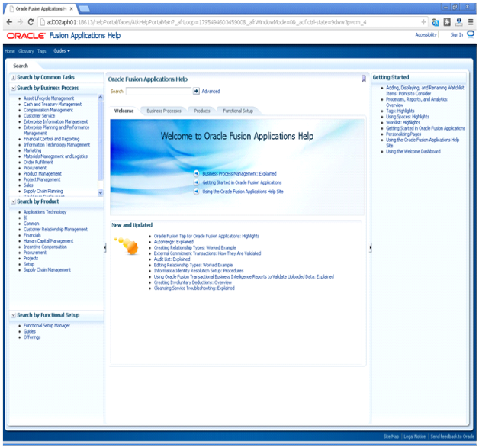Viewport: 479px width, 448px height.
Task: Open Site Map in footer
Action: (x=391, y=437)
